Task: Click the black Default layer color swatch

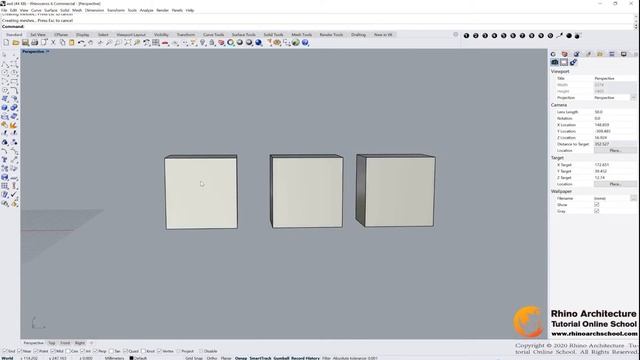Action: tap(131, 358)
